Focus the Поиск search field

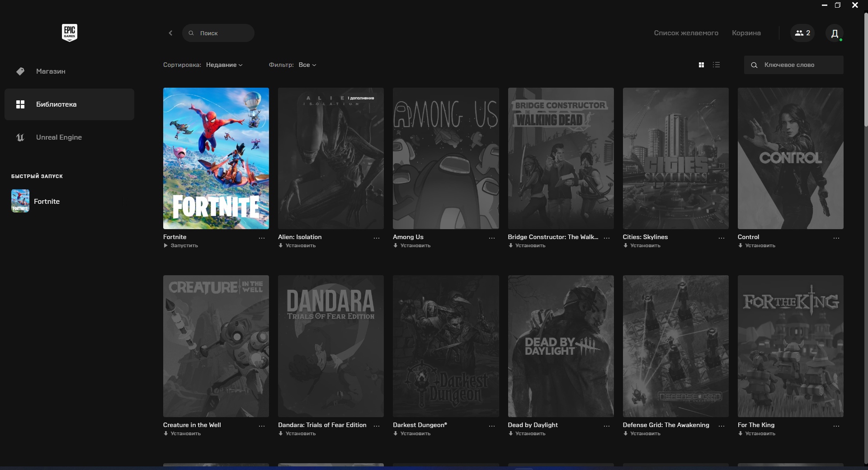(x=218, y=33)
